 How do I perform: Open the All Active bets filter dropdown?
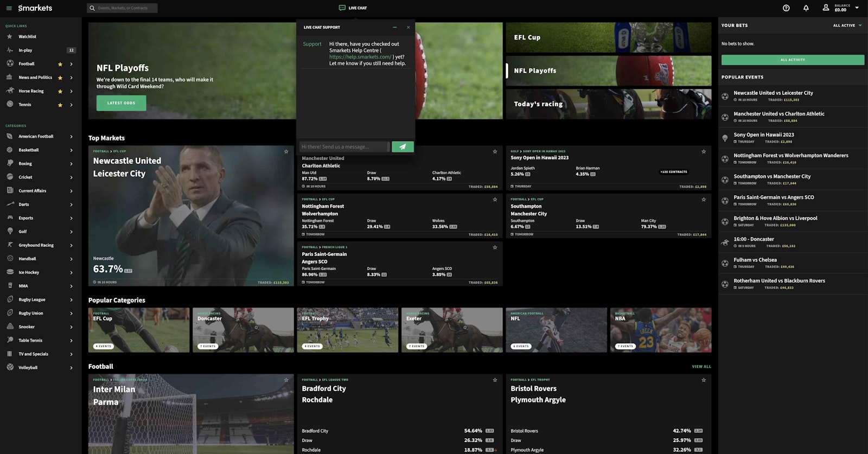(x=847, y=25)
